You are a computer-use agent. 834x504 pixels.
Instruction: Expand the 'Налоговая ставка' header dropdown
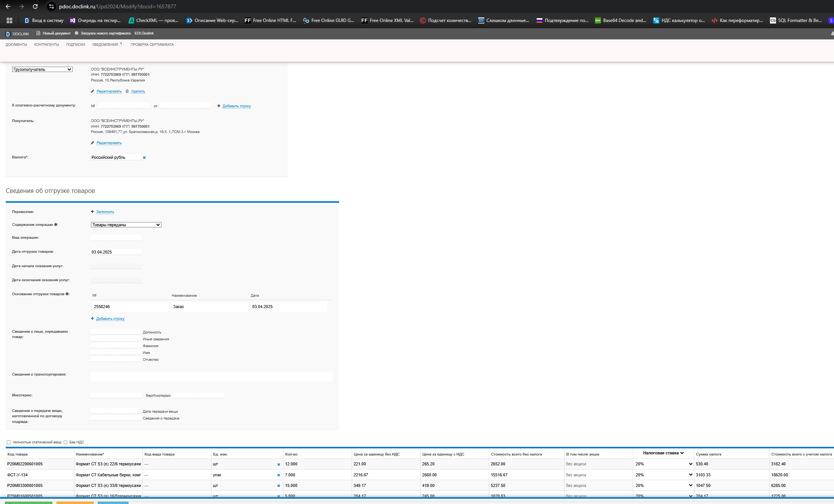[663, 453]
